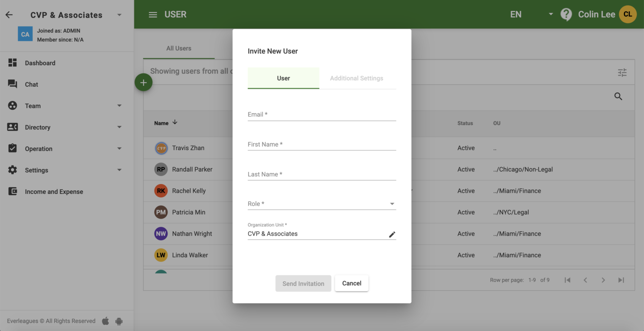Cancel the Invite New User dialog

(x=352, y=283)
